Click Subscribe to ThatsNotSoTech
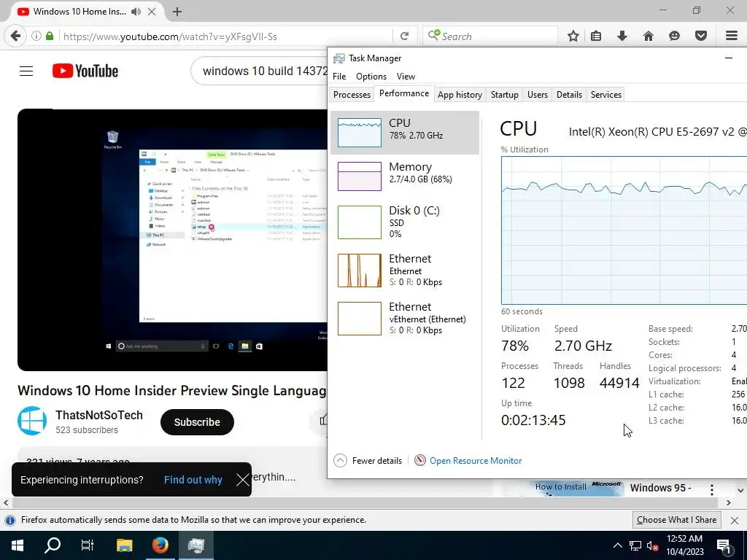This screenshot has width=747, height=560. click(x=197, y=422)
